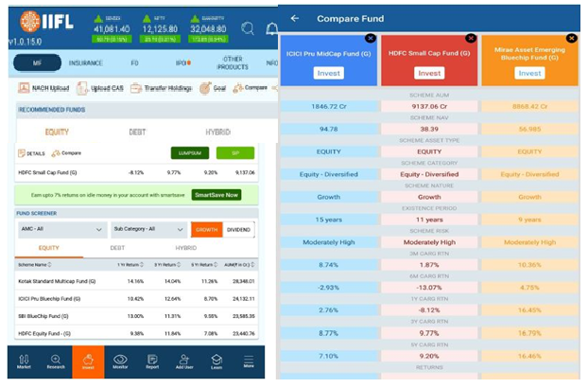The width and height of the screenshot is (588, 388).
Task: Sort by 5 Yr Return column
Action: [x=204, y=265]
